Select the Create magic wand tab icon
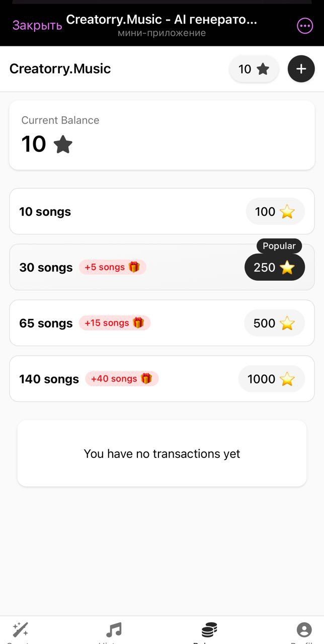This screenshot has width=324, height=644. click(x=20, y=629)
